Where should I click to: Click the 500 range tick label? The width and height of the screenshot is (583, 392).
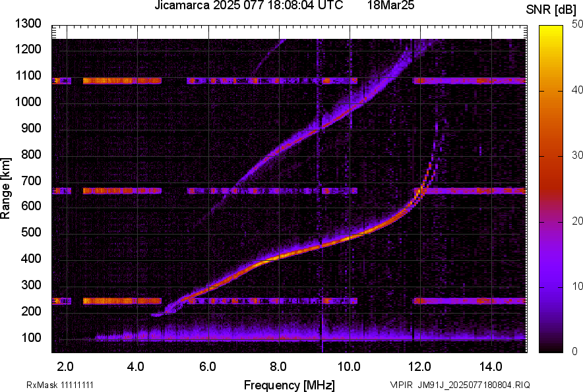click(x=31, y=232)
